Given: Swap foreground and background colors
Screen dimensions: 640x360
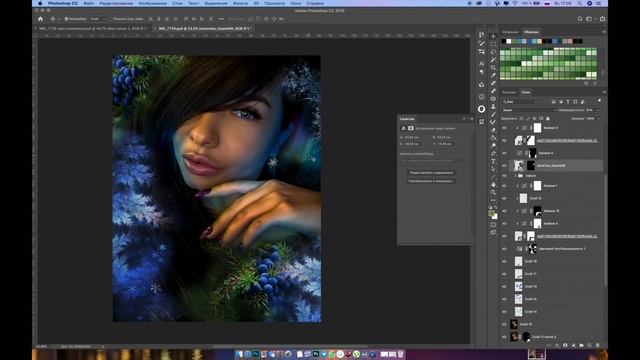Looking at the screenshot, I should (x=496, y=207).
